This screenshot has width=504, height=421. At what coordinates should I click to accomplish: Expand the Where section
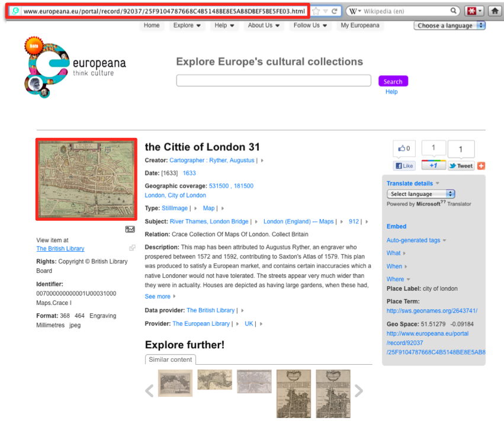point(395,279)
